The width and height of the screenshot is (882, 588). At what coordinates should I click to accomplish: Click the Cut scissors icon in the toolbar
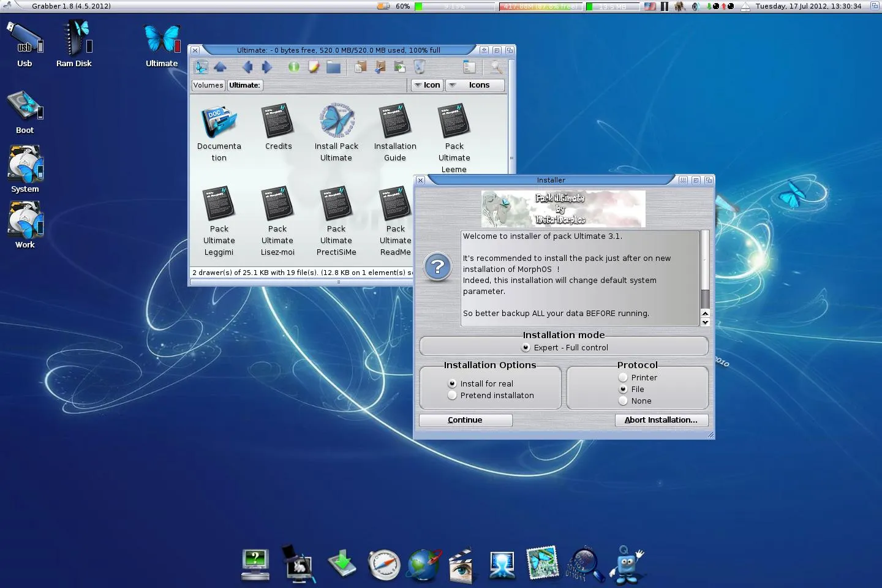pos(380,67)
